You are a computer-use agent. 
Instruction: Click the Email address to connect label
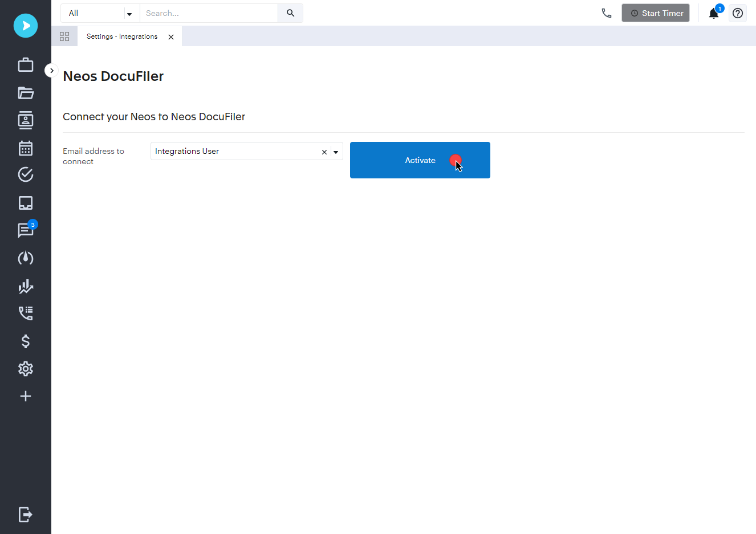click(x=94, y=156)
